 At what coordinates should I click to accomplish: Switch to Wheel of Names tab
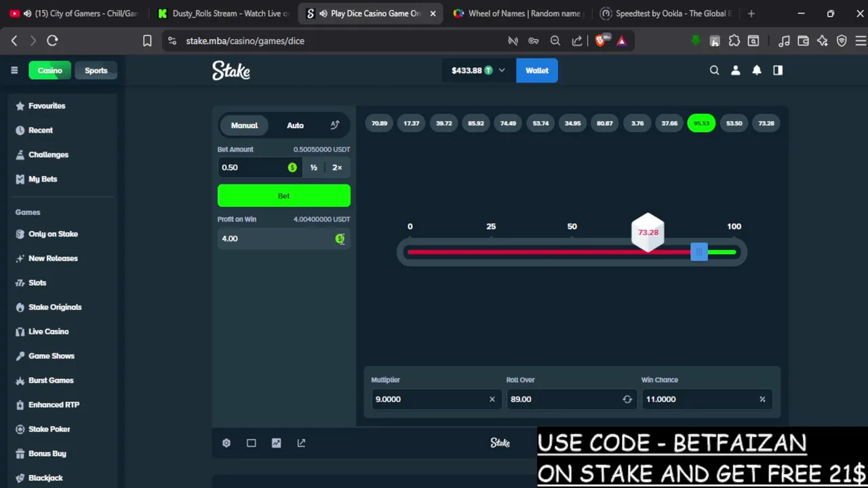(x=517, y=14)
